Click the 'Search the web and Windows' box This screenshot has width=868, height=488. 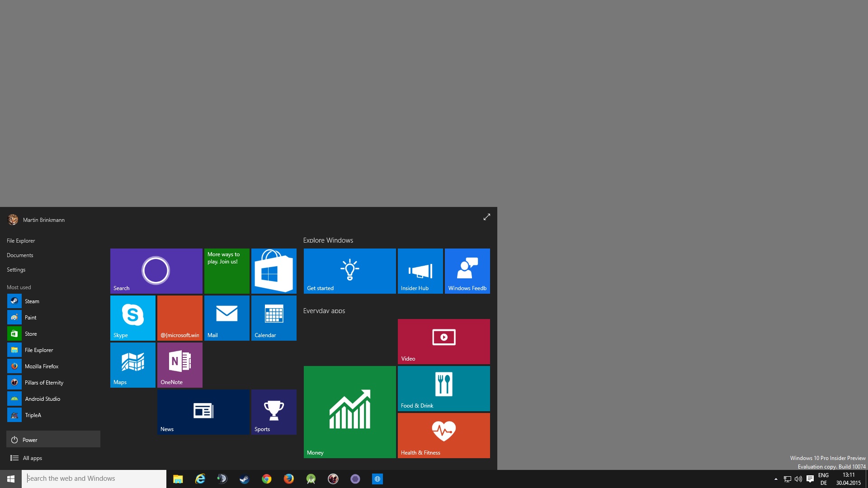pos(94,479)
